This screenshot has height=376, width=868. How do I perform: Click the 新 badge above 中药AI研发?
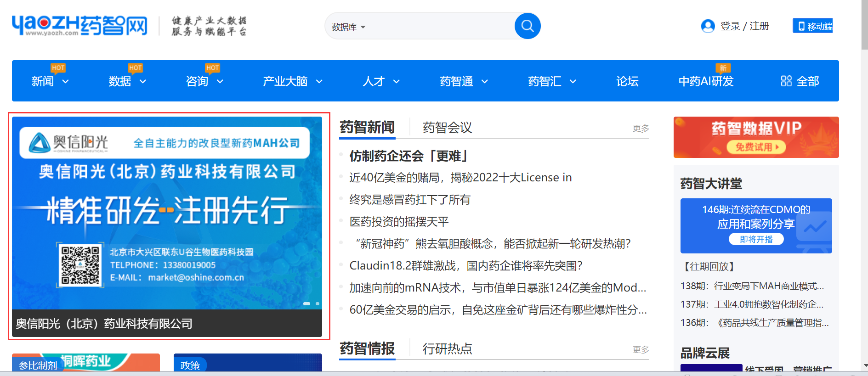(x=723, y=68)
